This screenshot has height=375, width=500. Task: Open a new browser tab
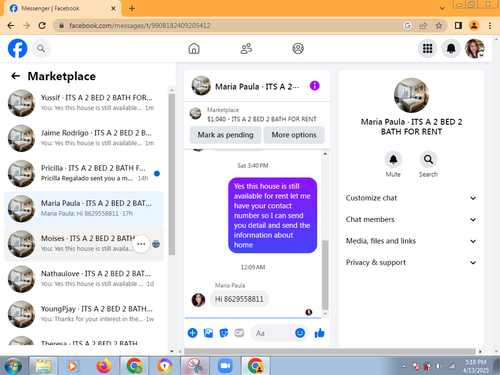132,8
